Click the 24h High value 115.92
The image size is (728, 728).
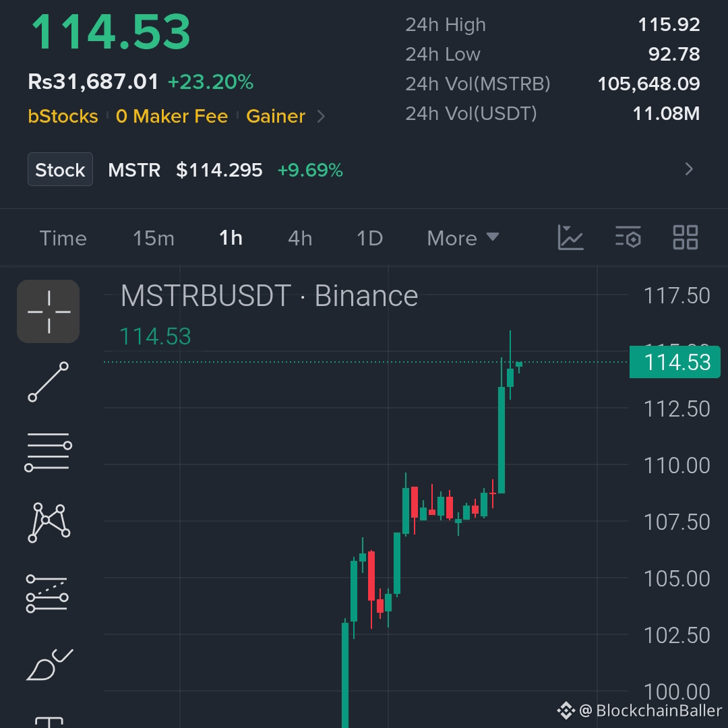(669, 25)
